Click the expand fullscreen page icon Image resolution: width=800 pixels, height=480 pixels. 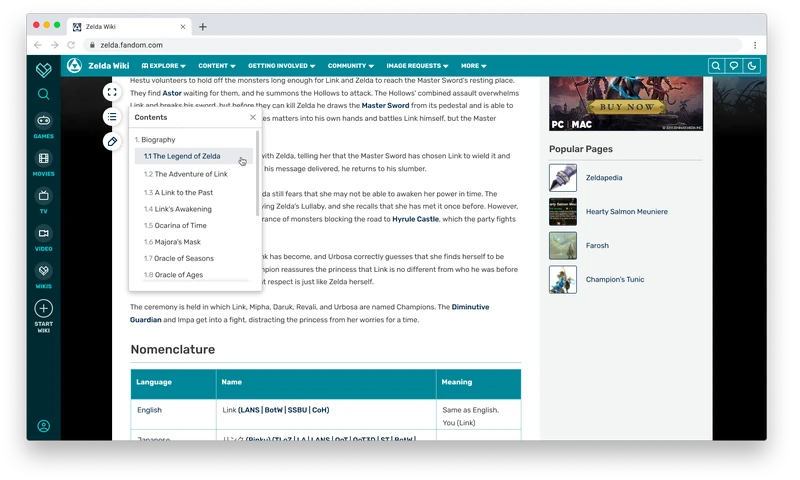112,92
